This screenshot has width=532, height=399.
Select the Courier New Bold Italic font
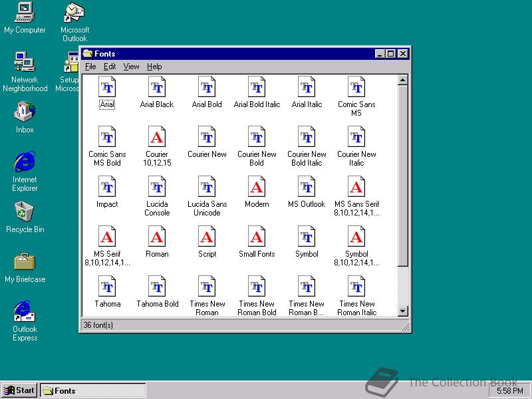click(307, 137)
